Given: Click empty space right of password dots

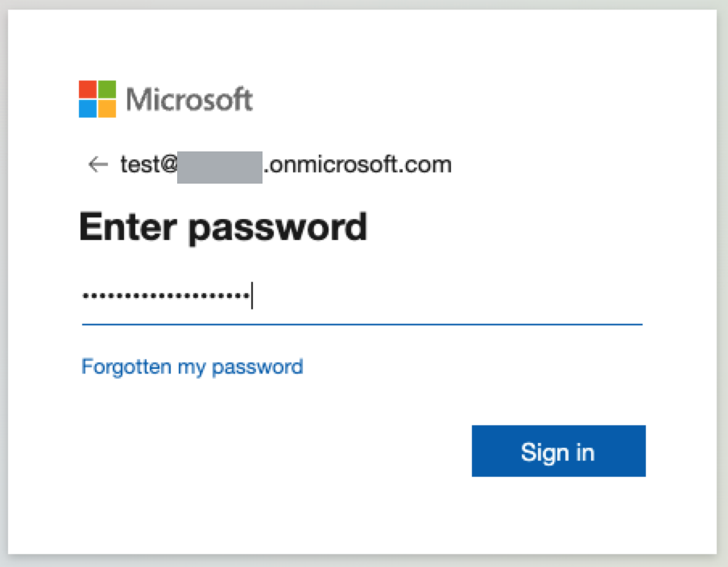Looking at the screenshot, I should click(x=443, y=296).
